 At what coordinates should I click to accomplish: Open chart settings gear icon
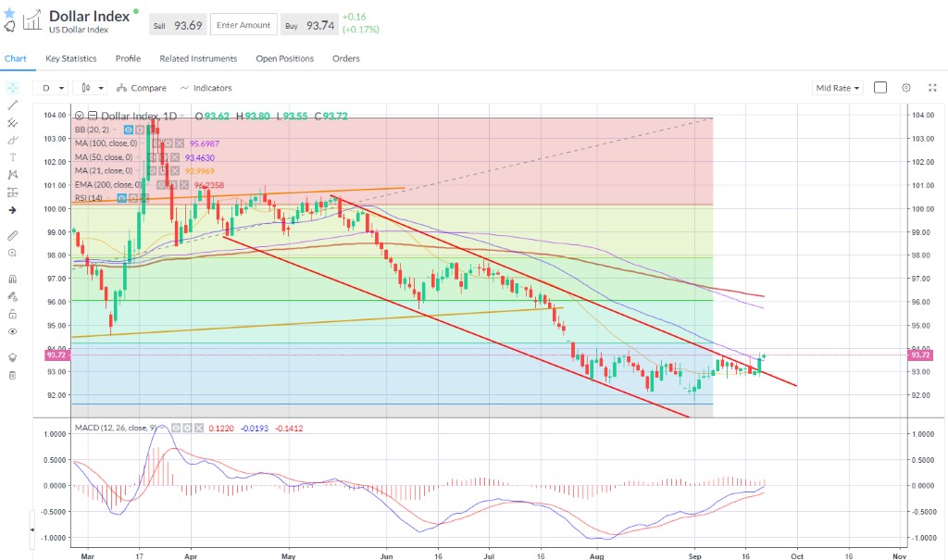(906, 88)
